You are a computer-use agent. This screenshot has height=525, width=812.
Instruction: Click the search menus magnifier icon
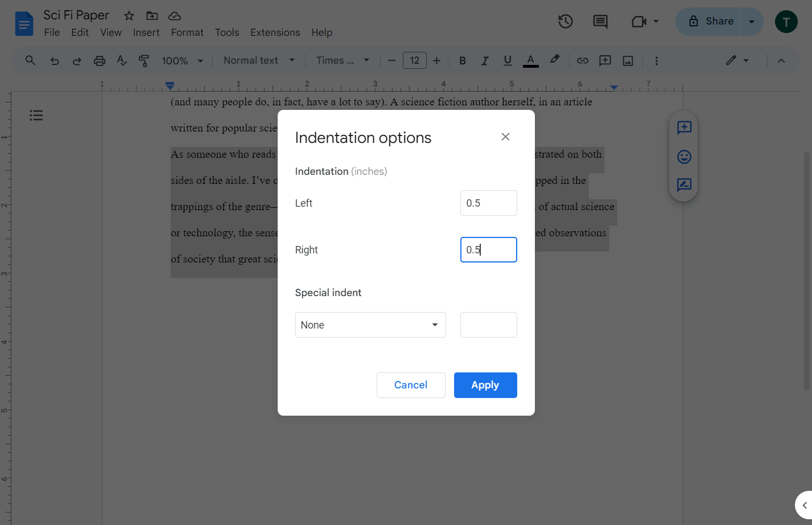31,60
